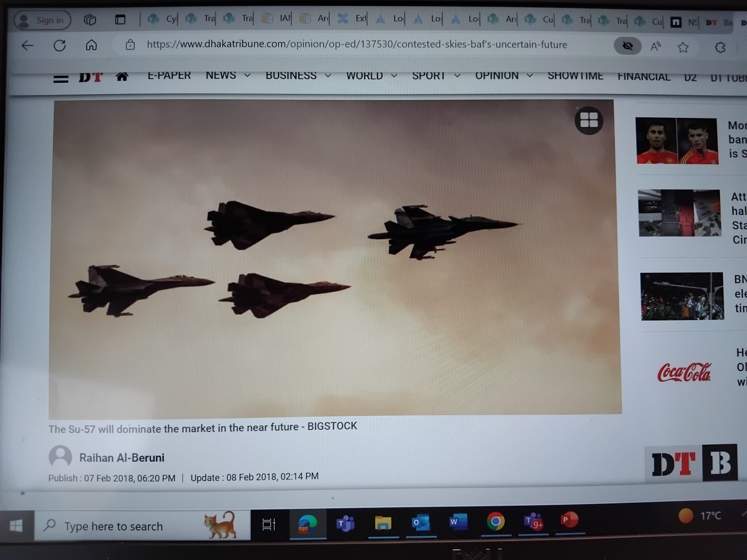The image size is (747, 560).
Task: Open Teams with 9+ badge
Action: (x=533, y=522)
